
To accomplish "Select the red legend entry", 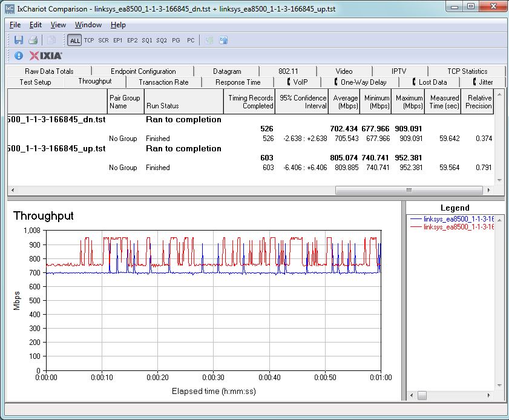I will [452, 226].
